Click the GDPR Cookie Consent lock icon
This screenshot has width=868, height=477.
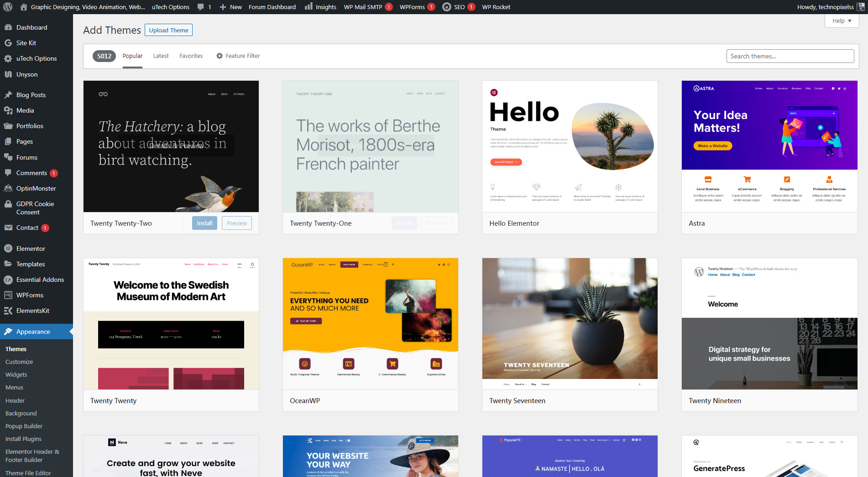tap(8, 204)
